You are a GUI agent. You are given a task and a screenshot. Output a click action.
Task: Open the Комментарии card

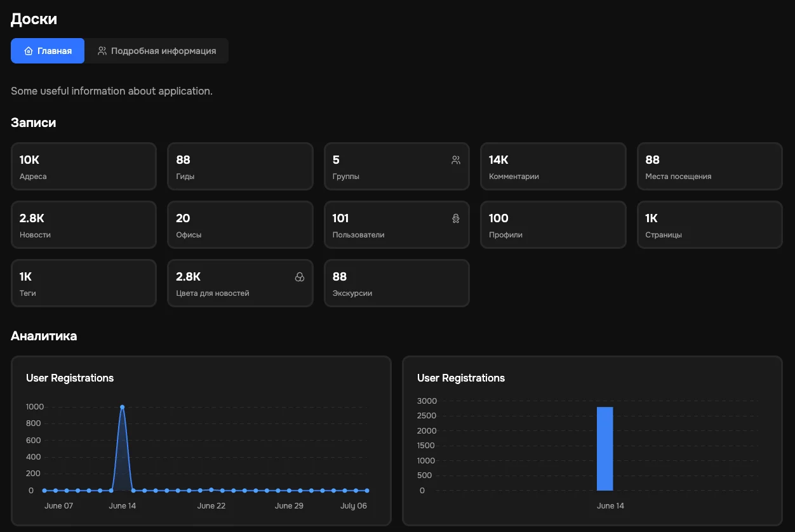pyautogui.click(x=553, y=166)
